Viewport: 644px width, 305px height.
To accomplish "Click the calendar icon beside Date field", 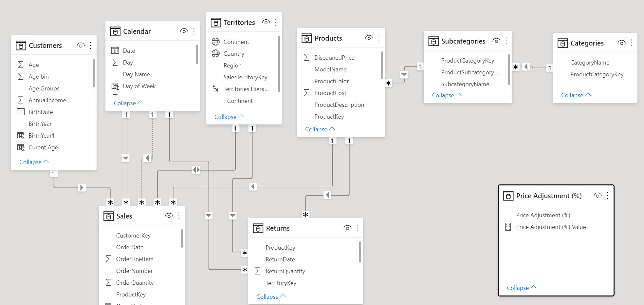I will tap(115, 50).
